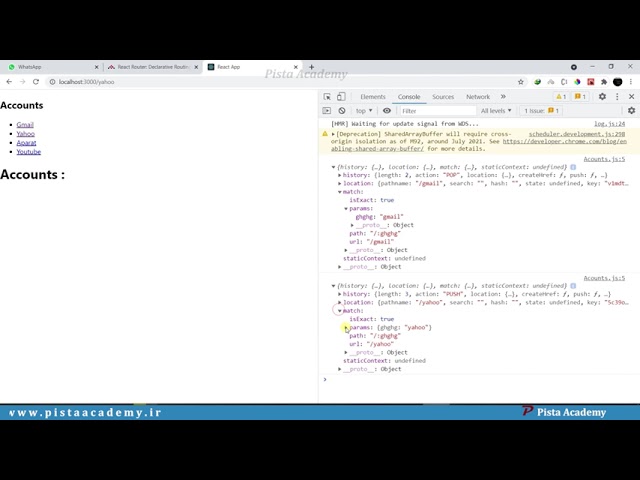Screen dimensions: 640x480
Task: Click the cloud-shaped extension icon
Action: pos(551,82)
